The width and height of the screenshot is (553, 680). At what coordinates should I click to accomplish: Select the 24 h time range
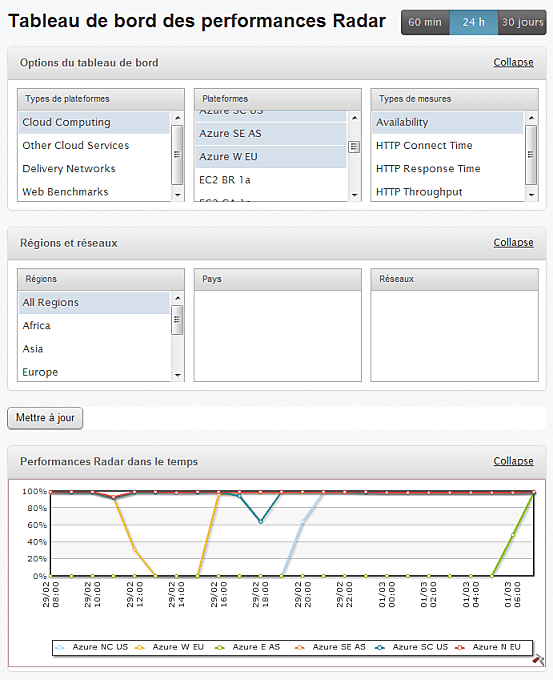(474, 22)
